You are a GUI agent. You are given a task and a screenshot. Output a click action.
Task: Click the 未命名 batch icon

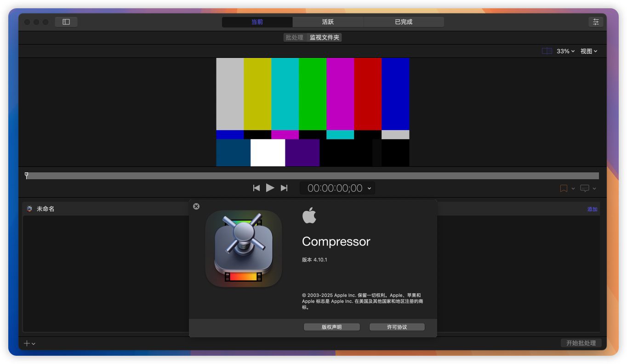pyautogui.click(x=29, y=209)
